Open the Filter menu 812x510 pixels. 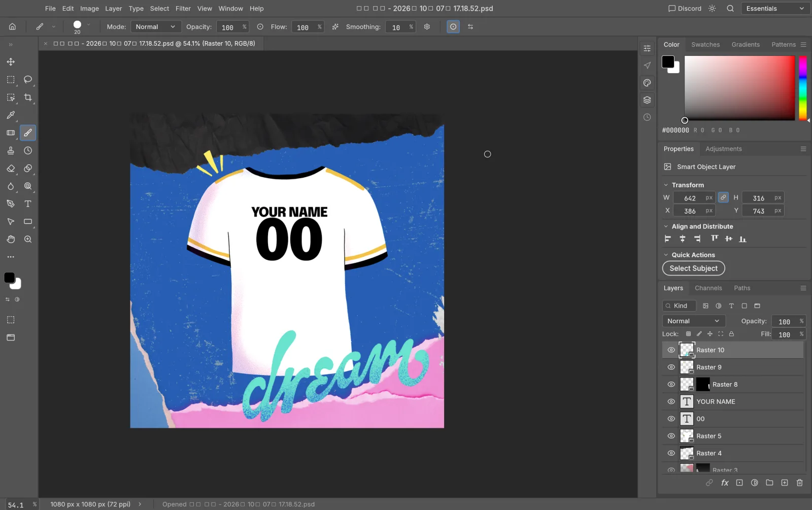[x=183, y=9]
